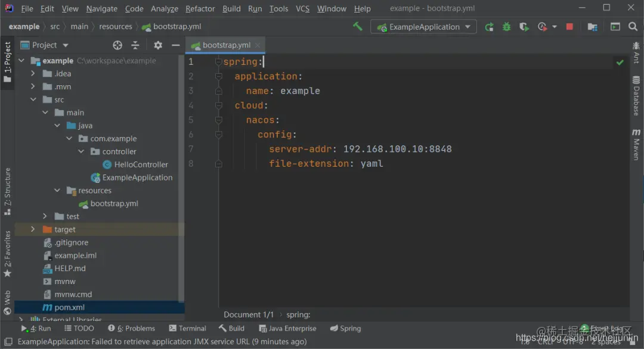Open the TODO tool window
This screenshot has width=644, height=349.
(x=79, y=329)
